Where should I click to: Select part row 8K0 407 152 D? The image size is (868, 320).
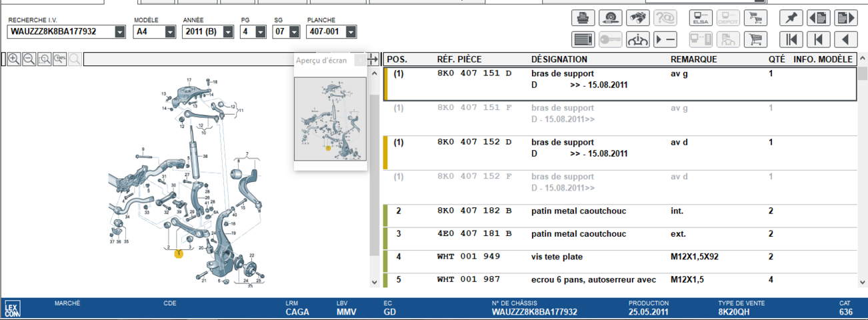620,153
